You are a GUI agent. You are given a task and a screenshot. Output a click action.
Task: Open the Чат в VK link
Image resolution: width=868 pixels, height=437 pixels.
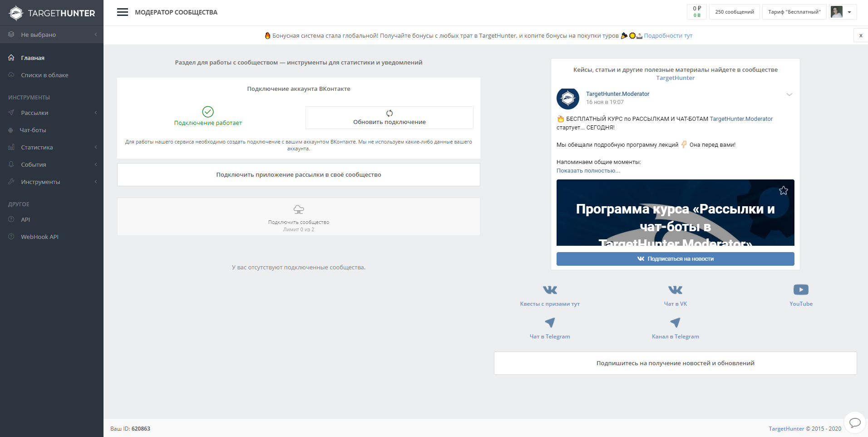click(x=676, y=304)
